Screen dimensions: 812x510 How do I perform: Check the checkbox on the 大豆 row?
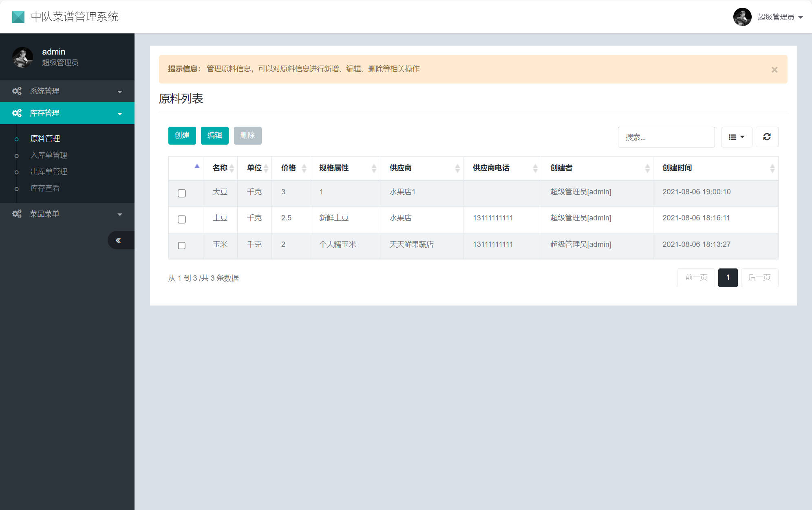coord(181,193)
